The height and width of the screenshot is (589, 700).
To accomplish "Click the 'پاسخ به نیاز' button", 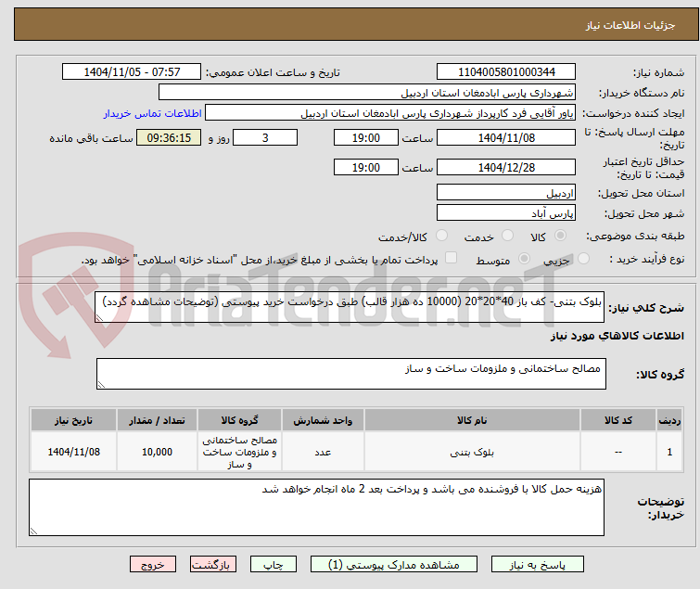I will [537, 565].
